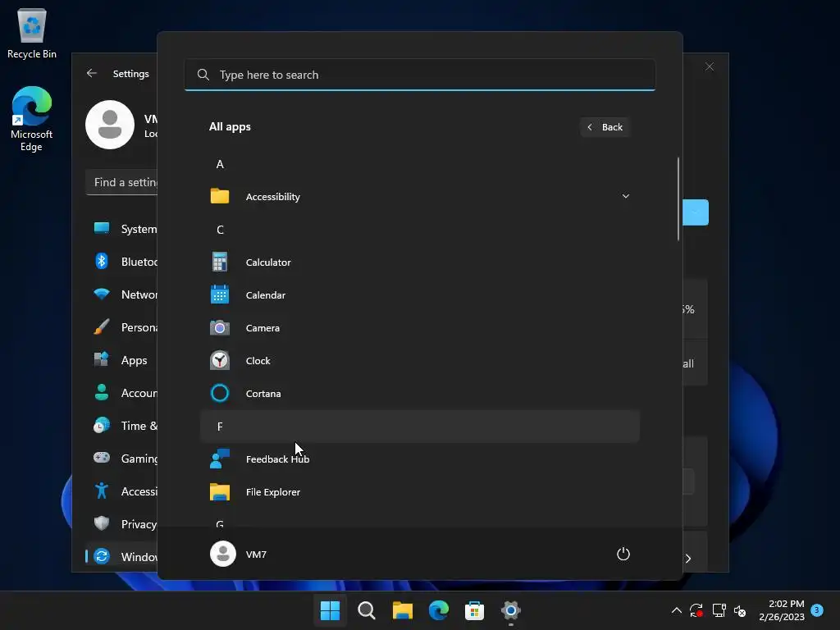Click the Back button in All apps
The height and width of the screenshot is (630, 840).
click(605, 127)
